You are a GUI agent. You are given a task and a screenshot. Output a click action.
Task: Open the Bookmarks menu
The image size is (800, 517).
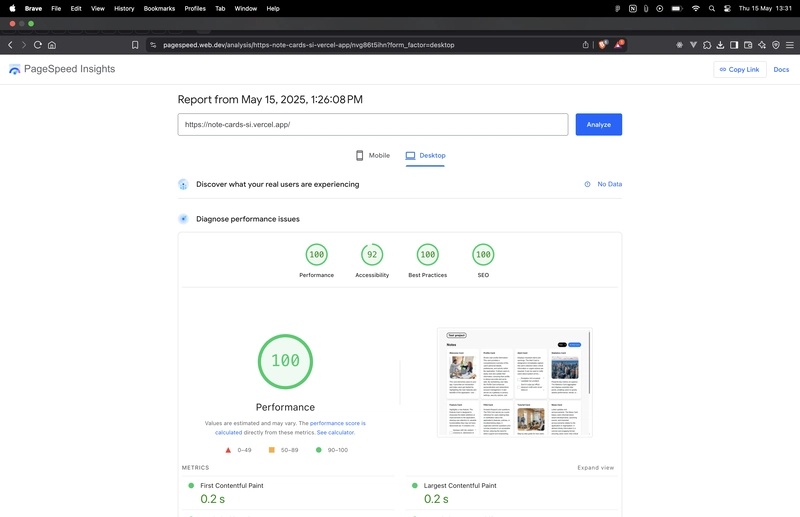pos(159,8)
